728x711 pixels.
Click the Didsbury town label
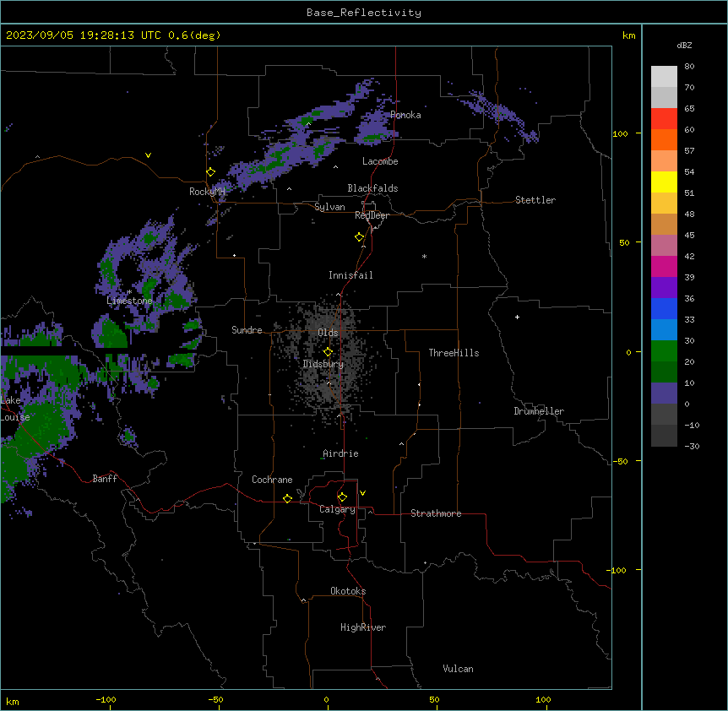[x=323, y=364]
